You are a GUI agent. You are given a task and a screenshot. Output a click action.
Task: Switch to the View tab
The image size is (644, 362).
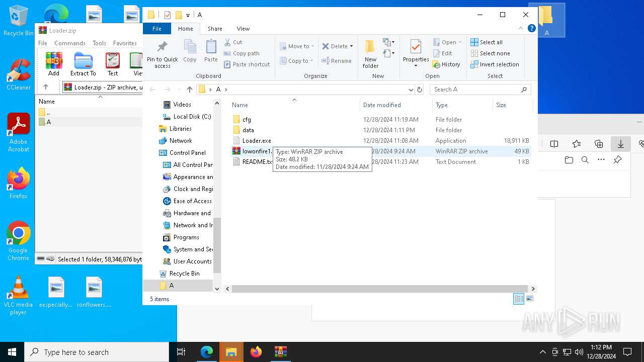pyautogui.click(x=243, y=29)
